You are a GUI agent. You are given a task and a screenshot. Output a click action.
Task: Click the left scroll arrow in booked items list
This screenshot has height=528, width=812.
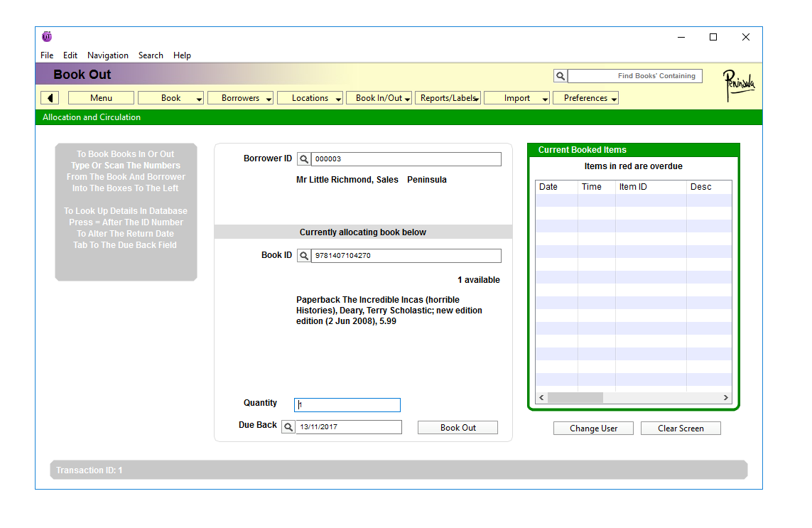point(541,397)
